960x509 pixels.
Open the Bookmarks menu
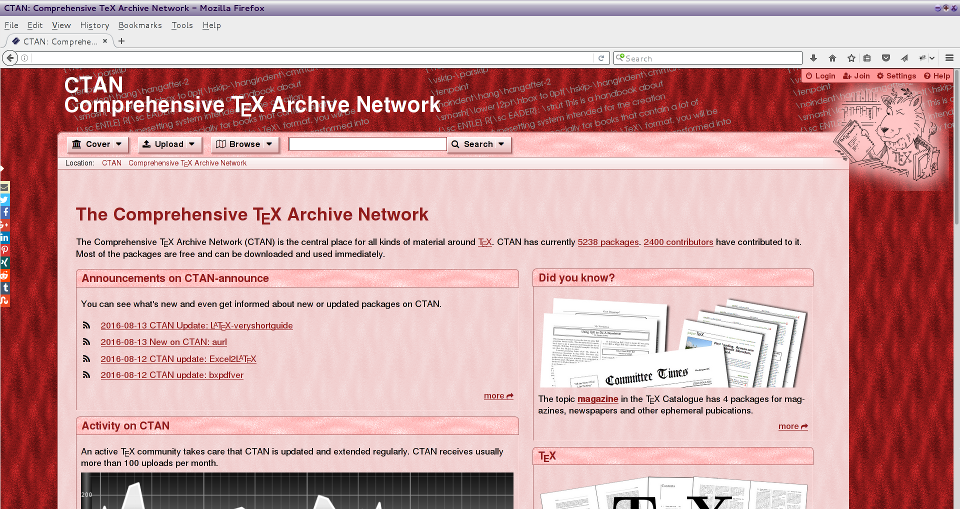pos(140,25)
